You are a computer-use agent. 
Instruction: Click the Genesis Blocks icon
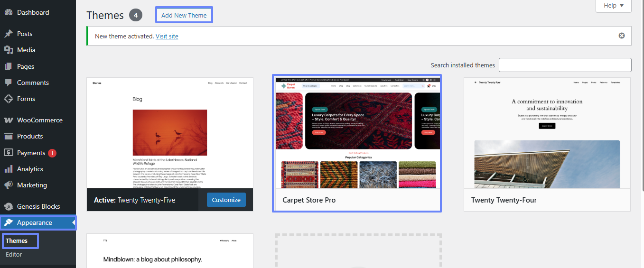pos(8,207)
